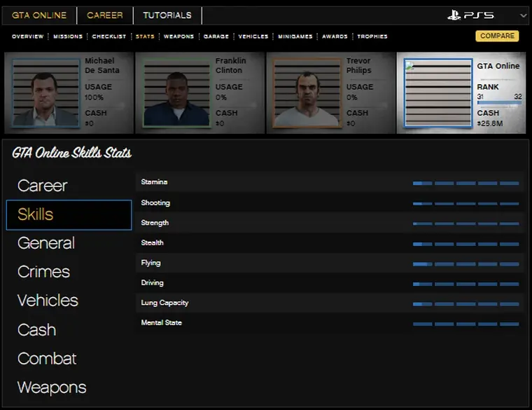Screen dimensions: 532x410
Task: Click the Mental State skill row
Action: coord(329,323)
